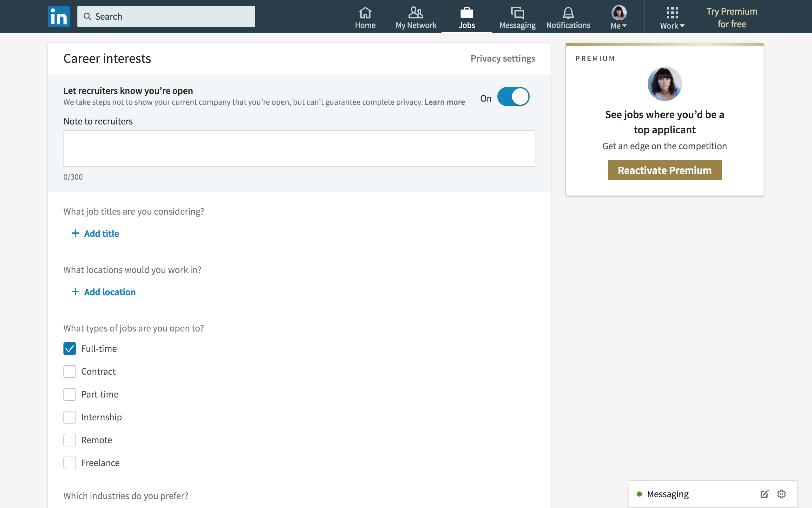Open Messaging settings gear icon
This screenshot has width=812, height=508.
point(782,494)
